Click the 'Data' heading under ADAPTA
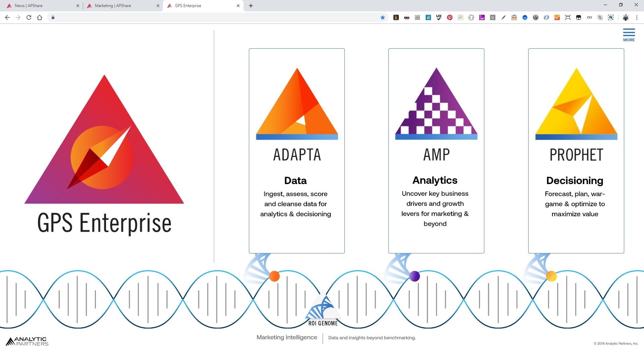This screenshot has height=348, width=644. coord(296,181)
